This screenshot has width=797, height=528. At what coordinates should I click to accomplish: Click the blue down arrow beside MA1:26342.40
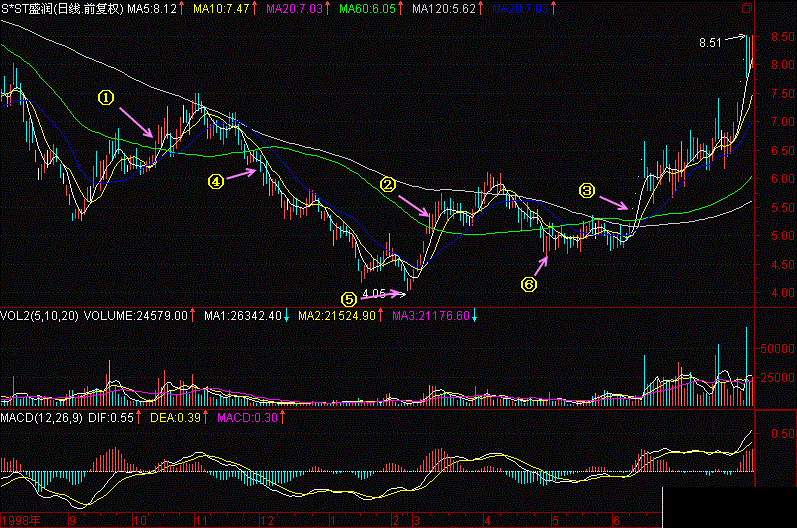coord(286,316)
